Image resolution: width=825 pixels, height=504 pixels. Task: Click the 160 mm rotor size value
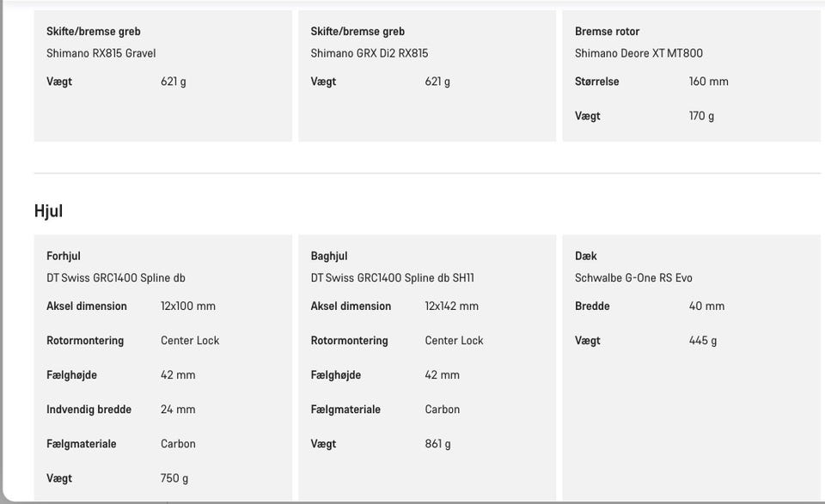(708, 82)
